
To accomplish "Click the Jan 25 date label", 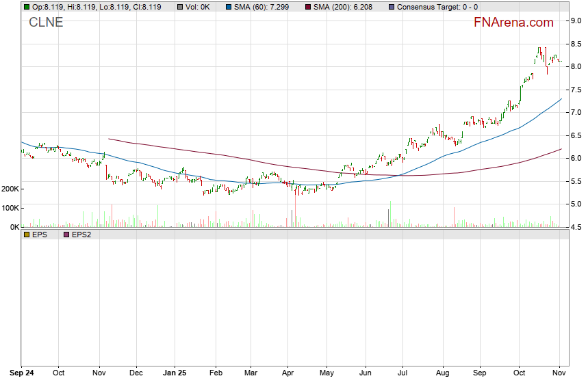I will [174, 373].
